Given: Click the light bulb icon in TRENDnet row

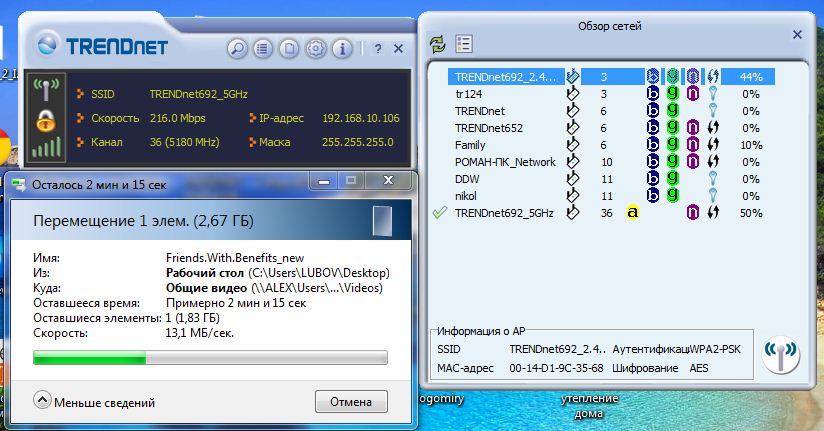Looking at the screenshot, I should coord(713,110).
